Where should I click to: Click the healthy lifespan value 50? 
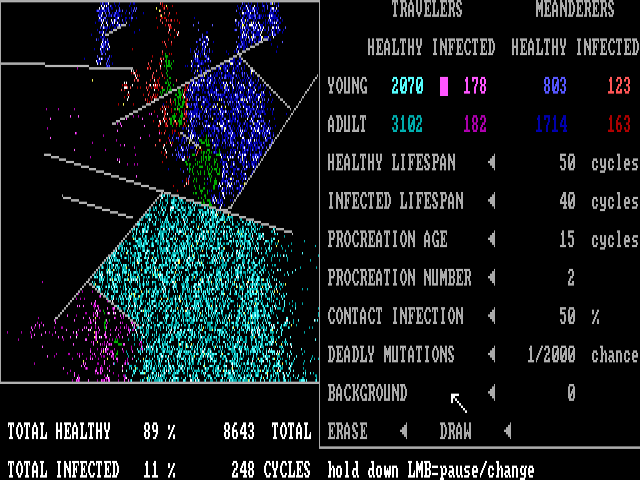point(567,163)
